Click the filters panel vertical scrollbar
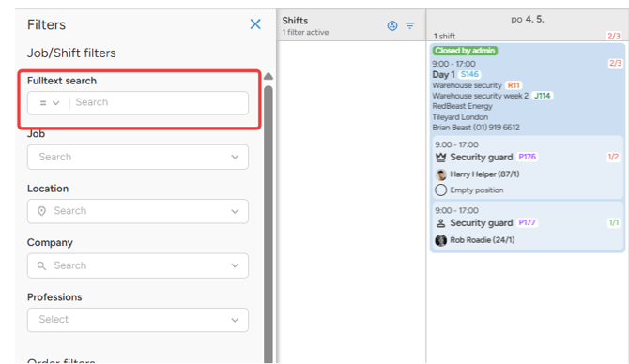629x364 pixels. click(268, 224)
